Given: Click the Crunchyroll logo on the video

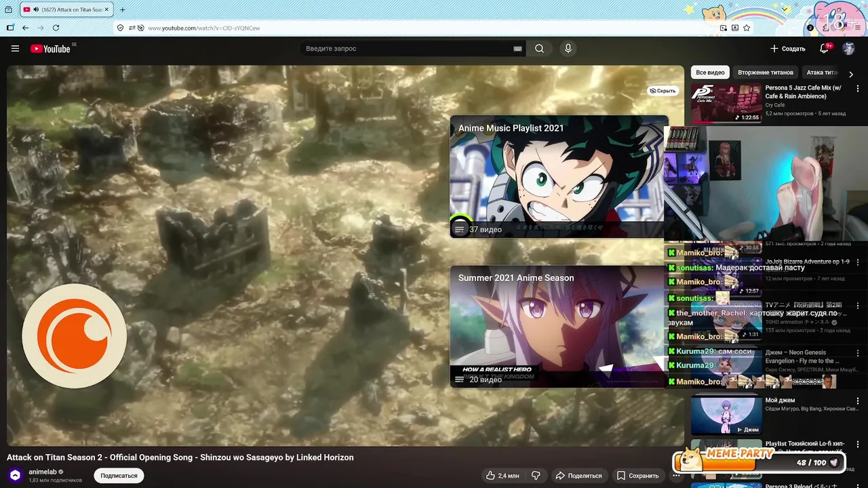Looking at the screenshot, I should pyautogui.click(x=74, y=336).
